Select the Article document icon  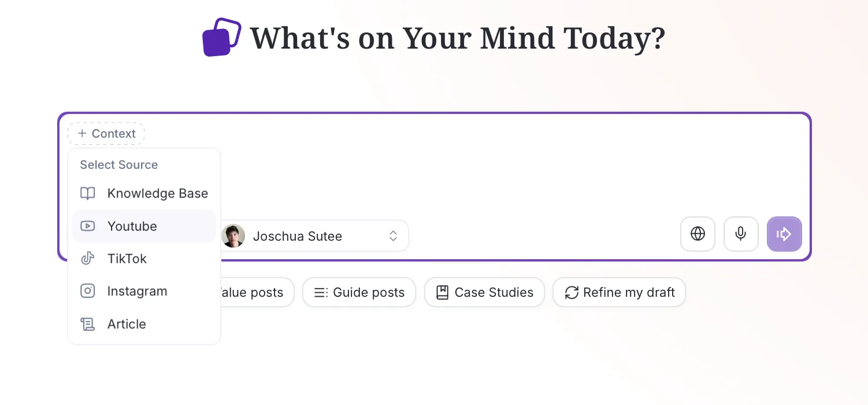(87, 324)
